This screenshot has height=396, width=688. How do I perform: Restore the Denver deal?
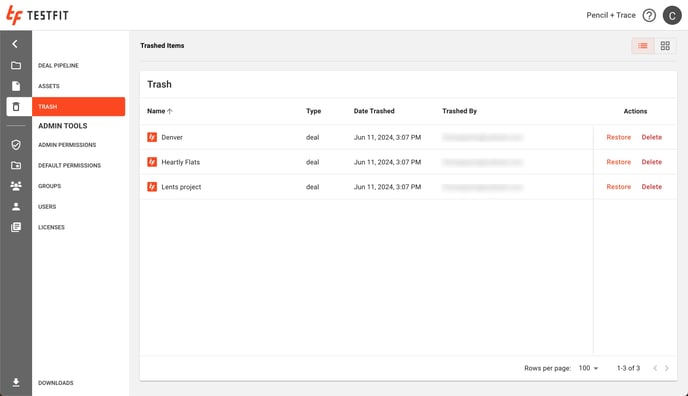pos(619,137)
